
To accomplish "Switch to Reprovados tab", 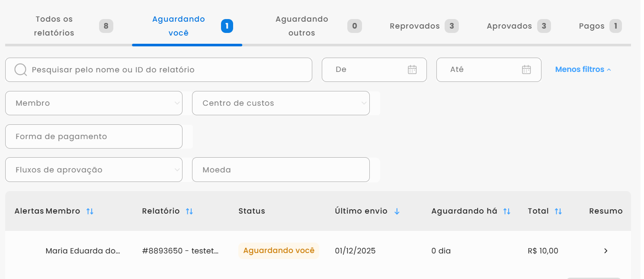I will [414, 26].
